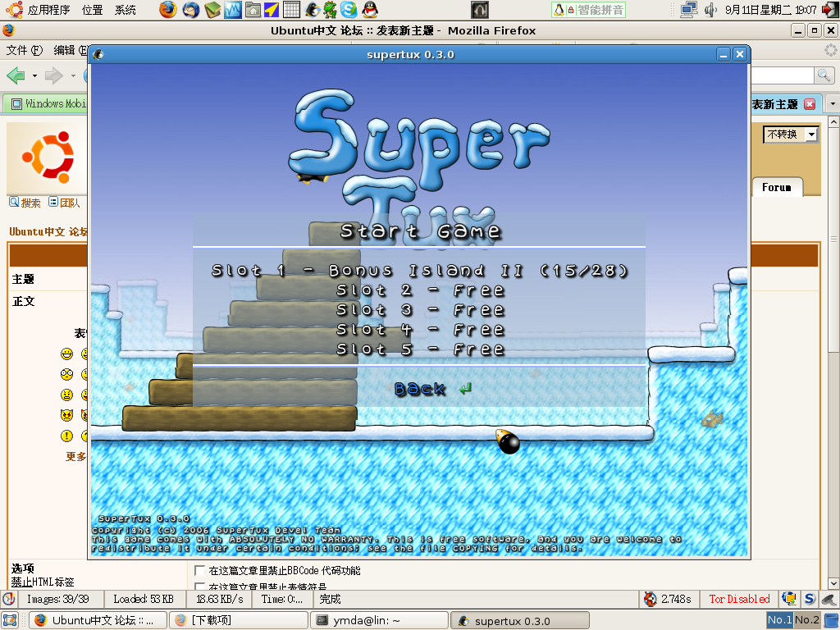Switch to the Ubuntu中文 论坛 taskbar window
This screenshot has width=840, height=630.
(x=98, y=620)
